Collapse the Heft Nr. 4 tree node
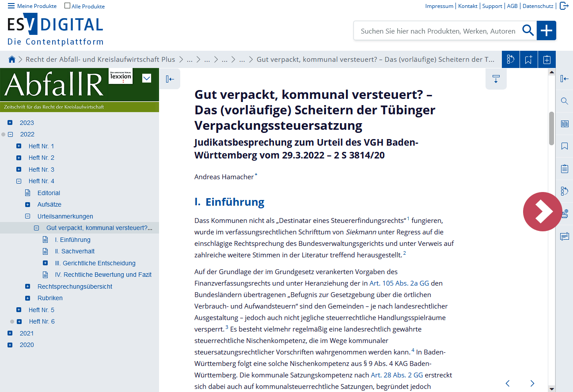Screen dimensions: 573x392 click(18, 181)
